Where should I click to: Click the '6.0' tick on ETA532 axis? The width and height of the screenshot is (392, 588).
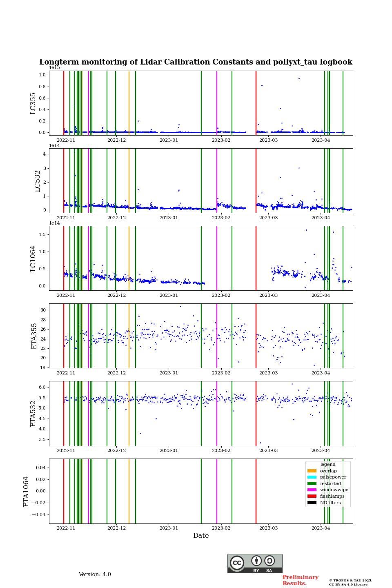(x=42, y=387)
